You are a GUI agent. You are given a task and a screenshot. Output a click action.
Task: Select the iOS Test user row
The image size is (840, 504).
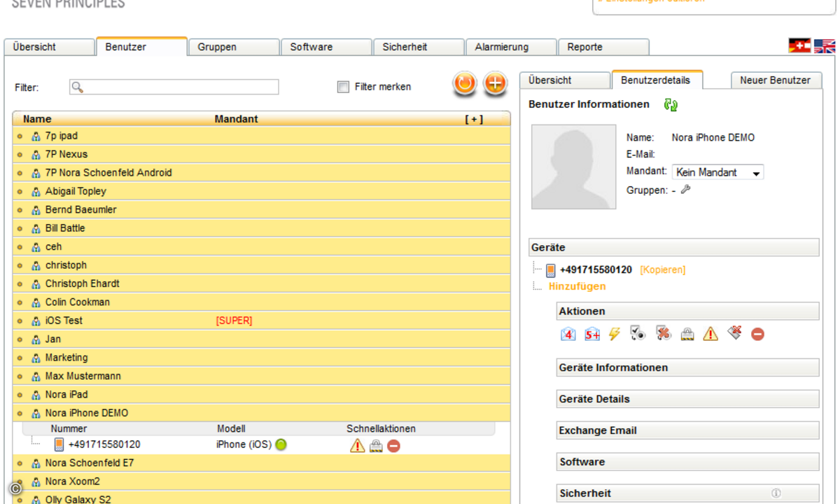tap(262, 321)
